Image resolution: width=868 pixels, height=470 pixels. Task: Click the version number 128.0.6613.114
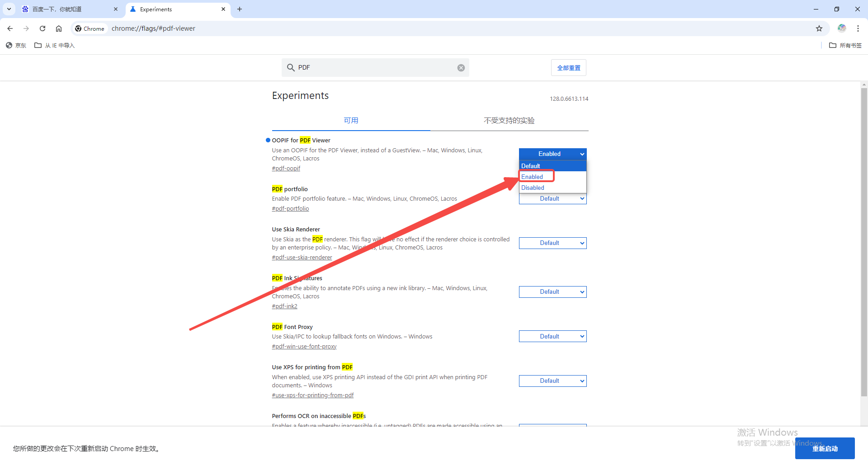point(569,99)
